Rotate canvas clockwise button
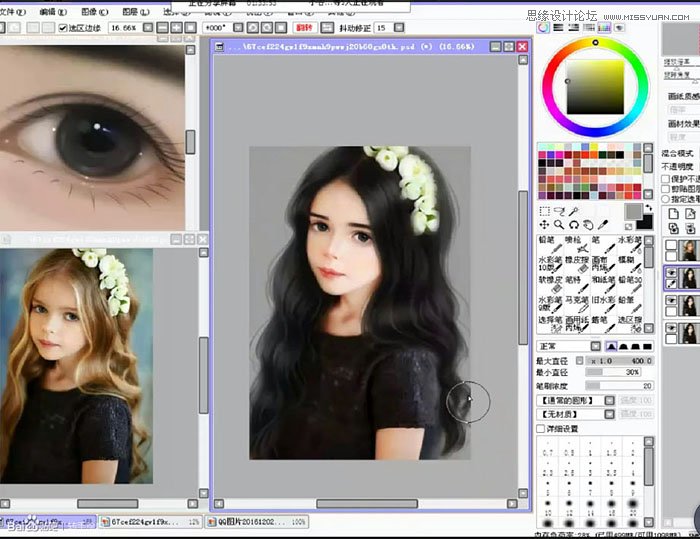 pyautogui.click(x=267, y=28)
